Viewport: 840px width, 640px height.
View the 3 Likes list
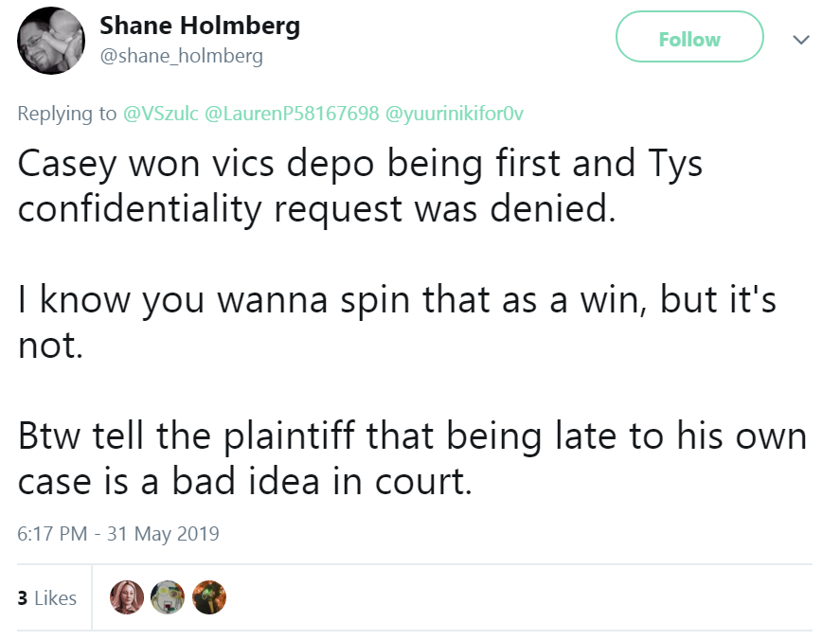[47, 598]
